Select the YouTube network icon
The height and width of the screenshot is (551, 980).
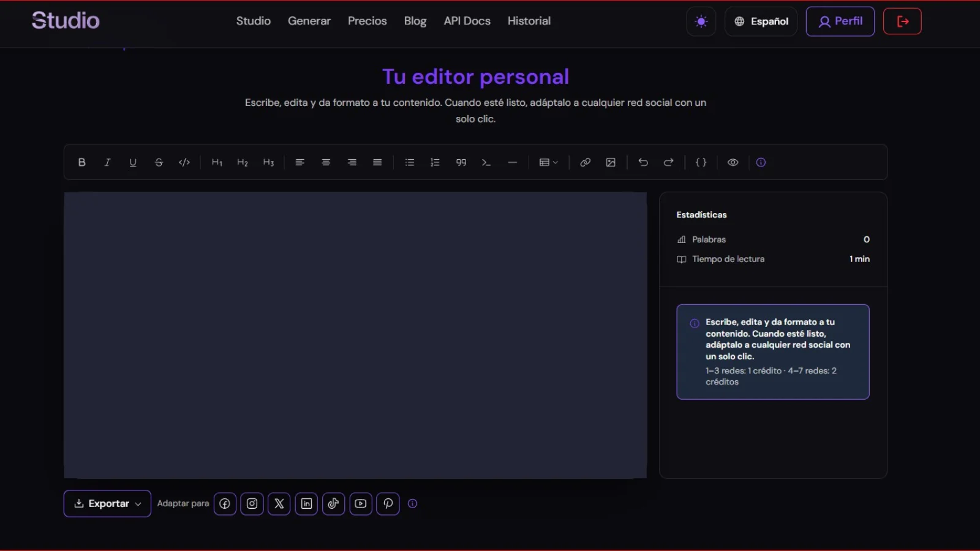pos(360,503)
